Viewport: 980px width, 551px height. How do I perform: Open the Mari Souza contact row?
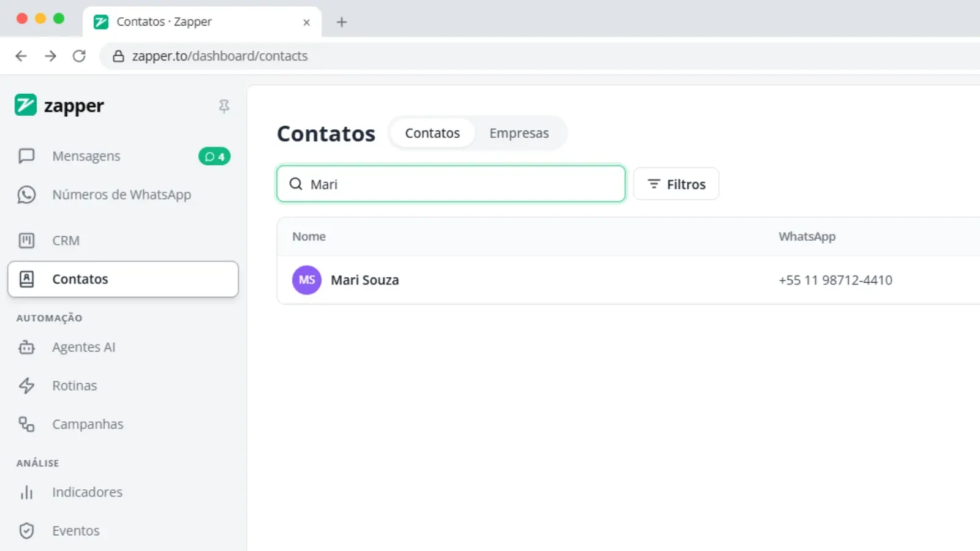point(628,280)
